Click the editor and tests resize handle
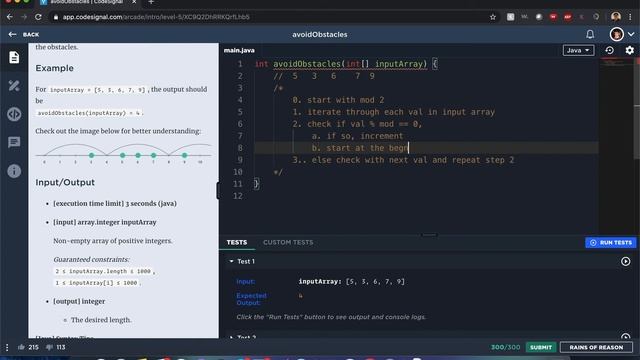The width and height of the screenshot is (640, 360). 429,235
